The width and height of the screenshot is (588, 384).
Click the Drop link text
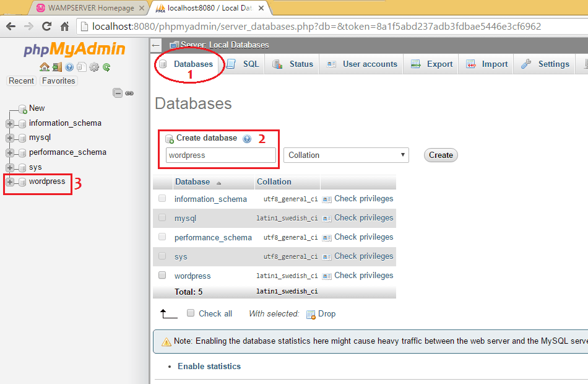click(x=327, y=314)
